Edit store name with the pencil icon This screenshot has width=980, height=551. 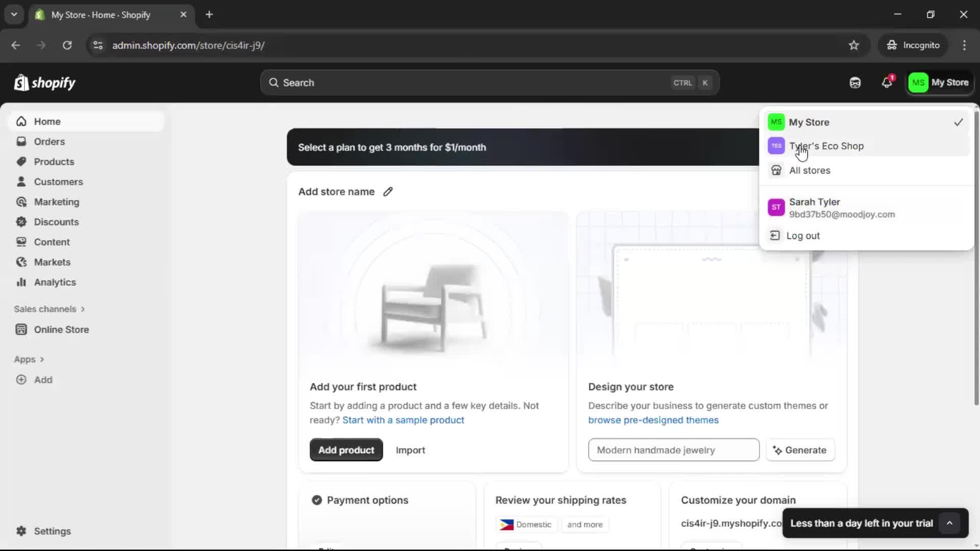(388, 191)
